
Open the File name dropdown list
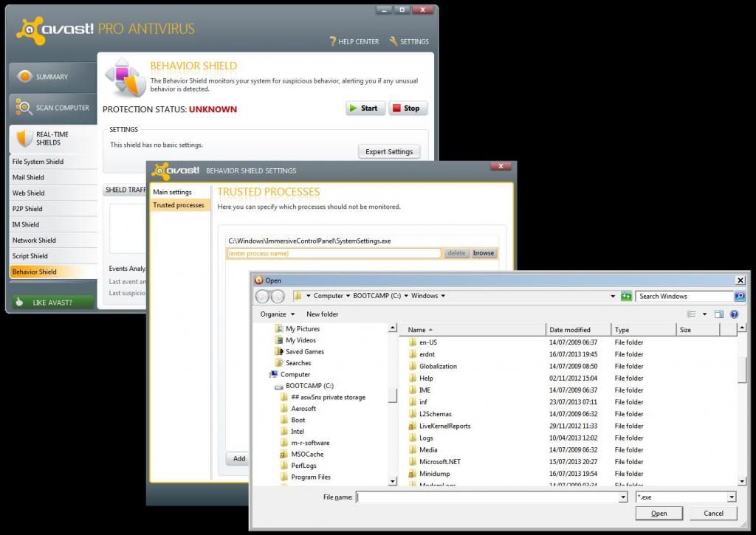click(623, 497)
